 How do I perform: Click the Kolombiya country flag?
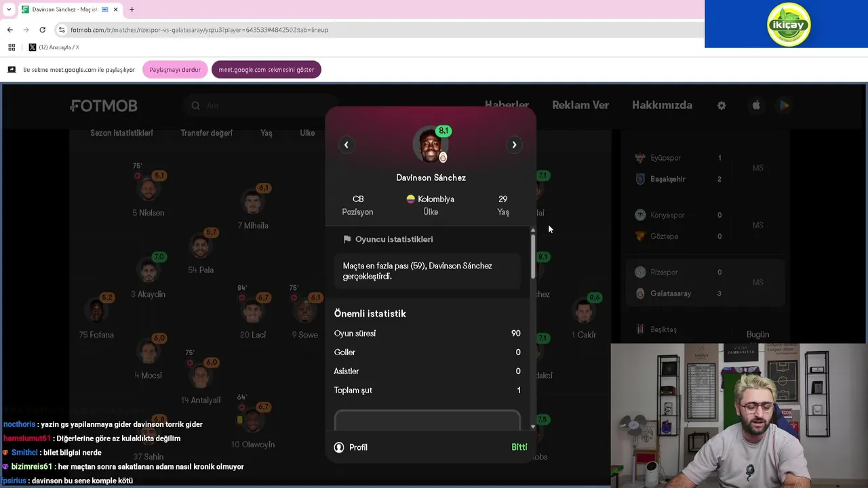(x=410, y=199)
